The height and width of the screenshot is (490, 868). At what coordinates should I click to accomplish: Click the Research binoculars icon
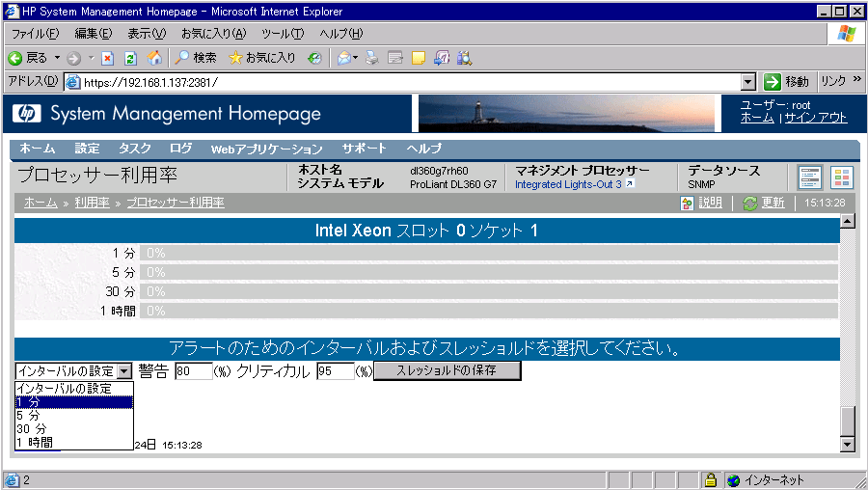pyautogui.click(x=465, y=58)
